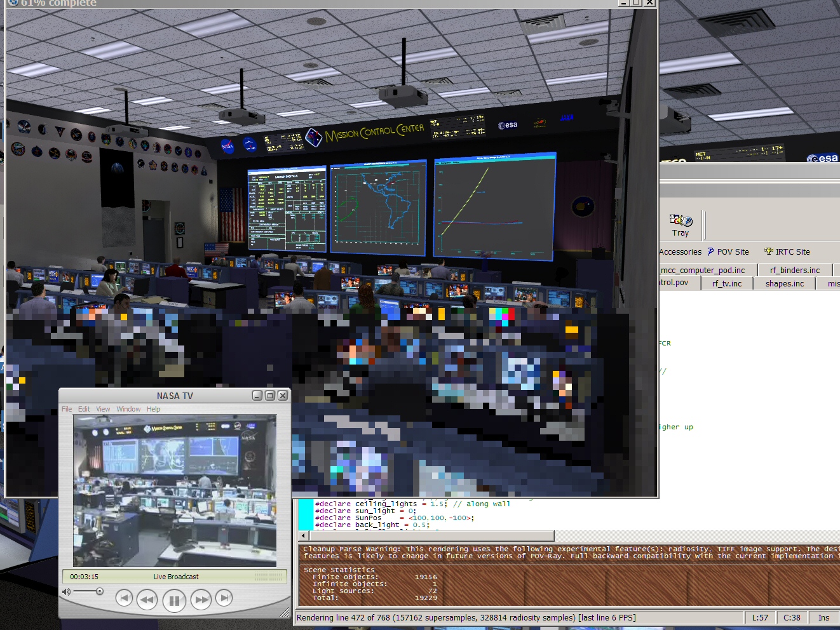The height and width of the screenshot is (630, 840).
Task: Maximize the NASA TV window
Action: point(270,396)
